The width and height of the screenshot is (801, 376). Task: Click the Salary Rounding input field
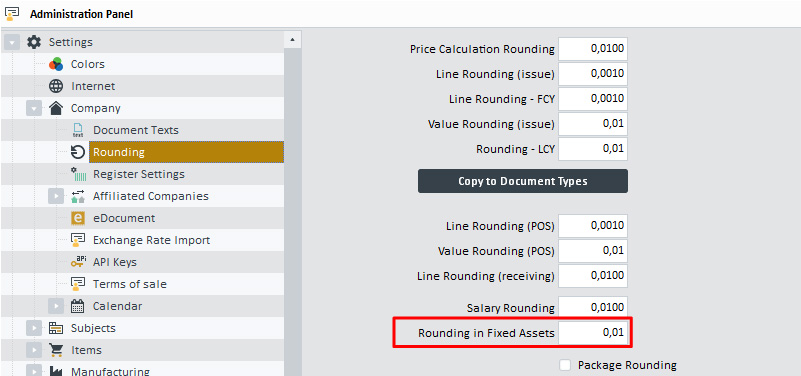tap(593, 308)
